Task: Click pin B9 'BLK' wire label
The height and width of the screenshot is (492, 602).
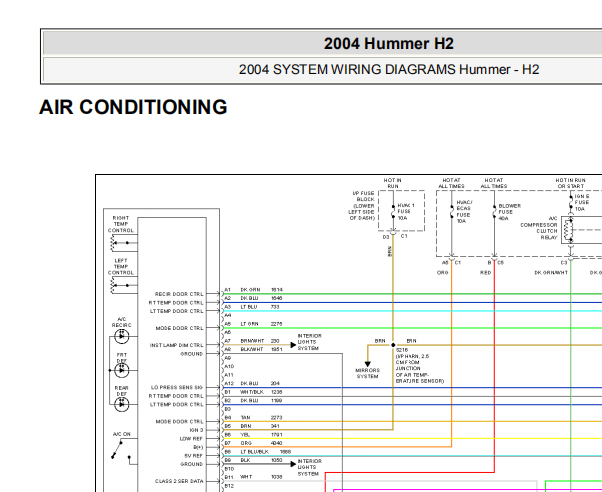Action: point(245,460)
